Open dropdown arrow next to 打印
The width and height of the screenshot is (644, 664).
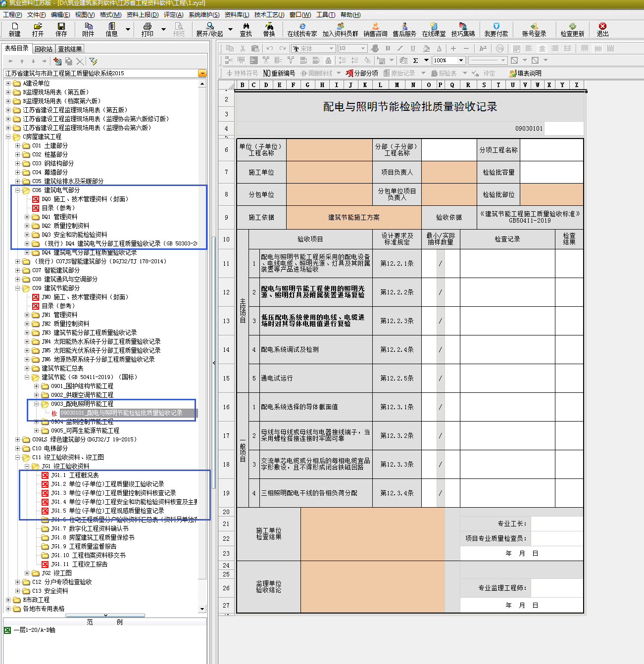coord(163,29)
